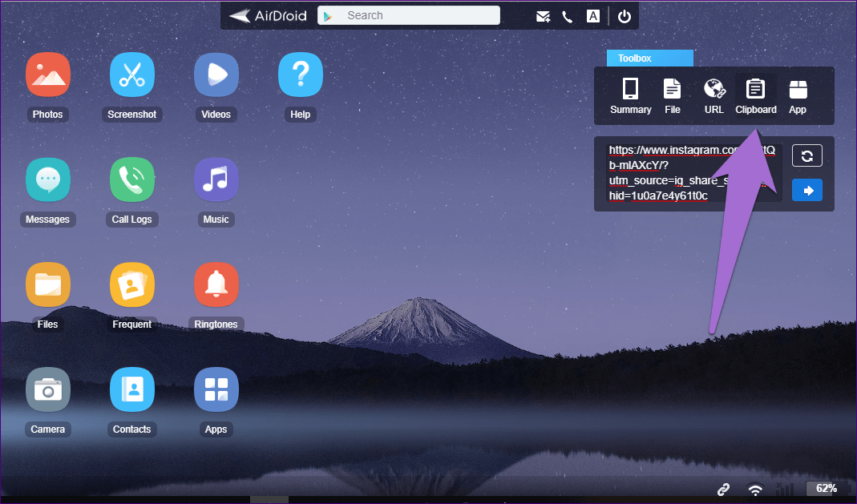Switch to the Summary toolbox tab

(x=630, y=95)
